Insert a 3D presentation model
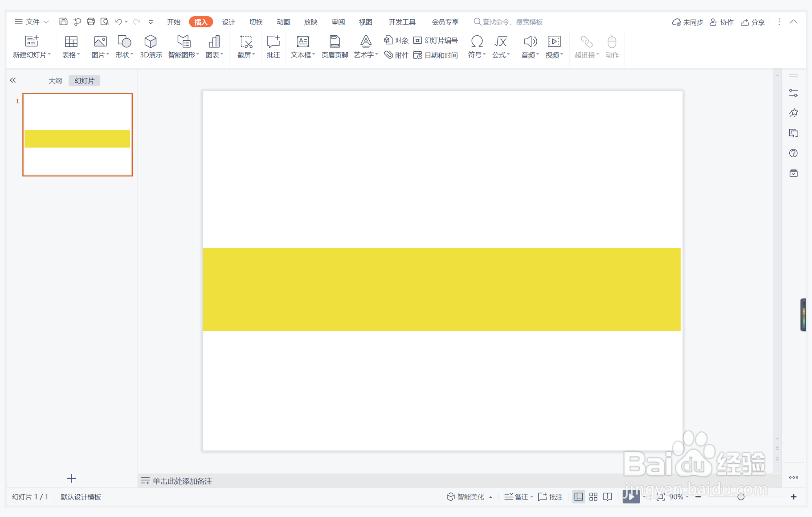 (150, 46)
